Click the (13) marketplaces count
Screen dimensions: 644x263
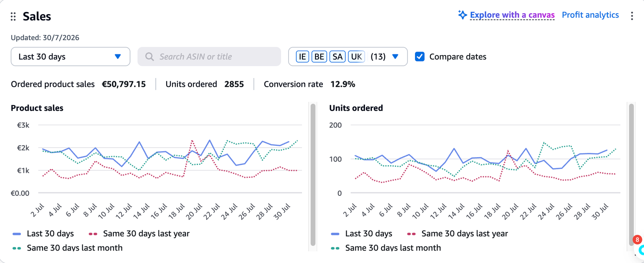(x=378, y=57)
